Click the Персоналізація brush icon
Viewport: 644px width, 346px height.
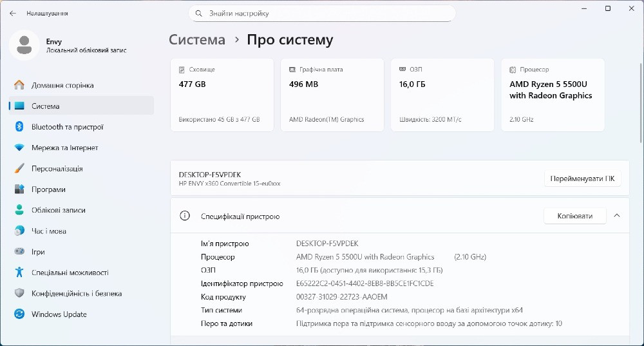coord(19,168)
